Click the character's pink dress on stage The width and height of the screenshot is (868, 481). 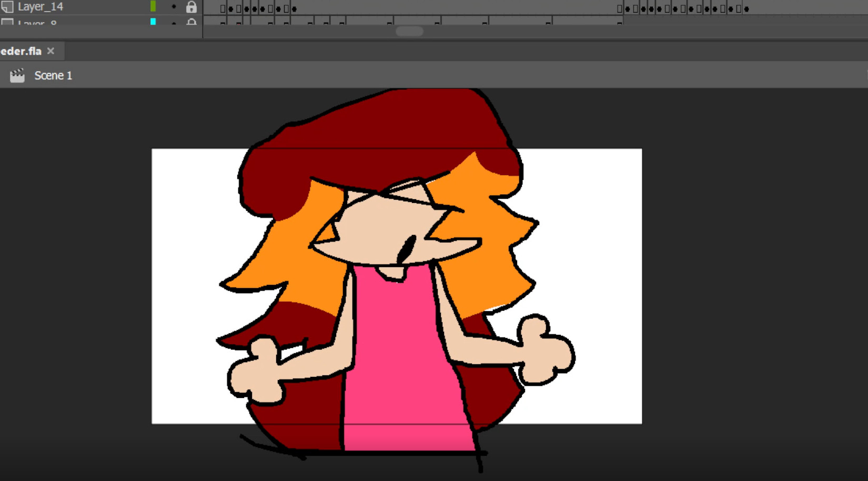pos(400,357)
